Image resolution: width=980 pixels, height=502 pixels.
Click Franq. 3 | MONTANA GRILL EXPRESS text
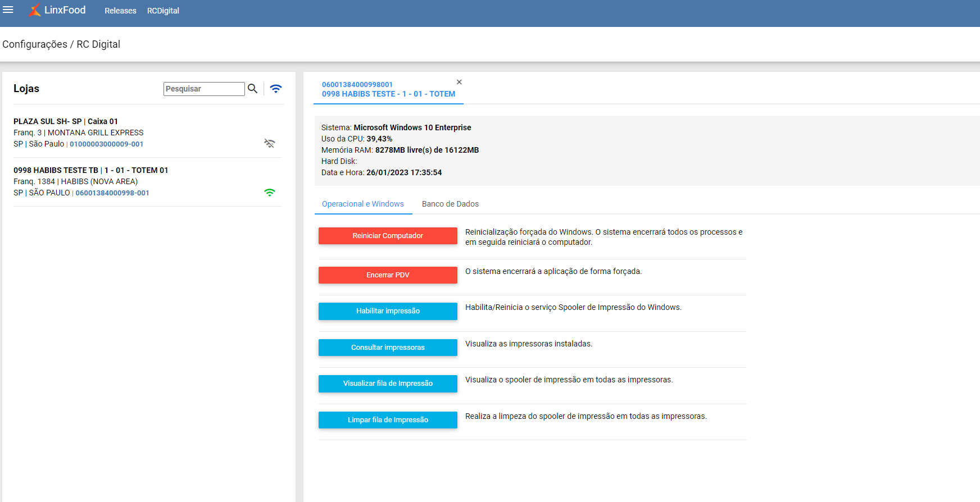79,133
